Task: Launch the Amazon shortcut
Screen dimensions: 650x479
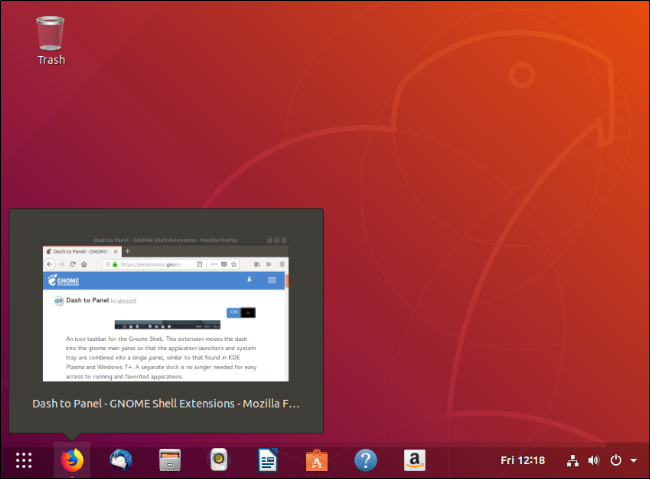Action: click(x=415, y=460)
